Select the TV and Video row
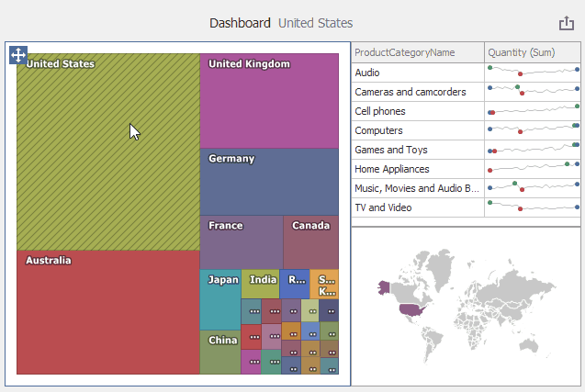Screen dimensions: 585x392 pos(417,207)
